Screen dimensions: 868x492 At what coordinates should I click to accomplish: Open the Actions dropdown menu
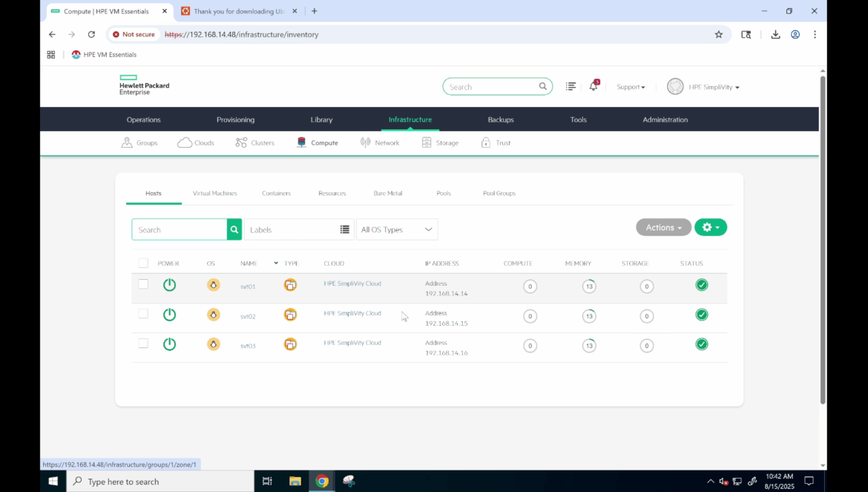pos(663,228)
